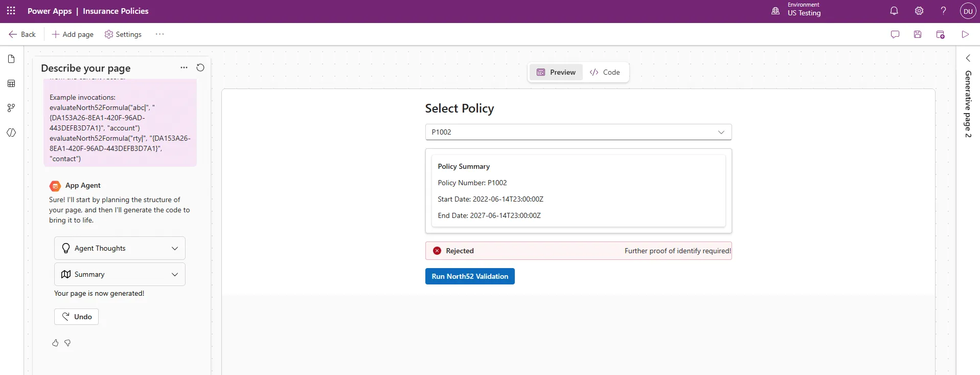Open the Data table icon in left rail
This screenshot has height=375, width=980.
11,83
